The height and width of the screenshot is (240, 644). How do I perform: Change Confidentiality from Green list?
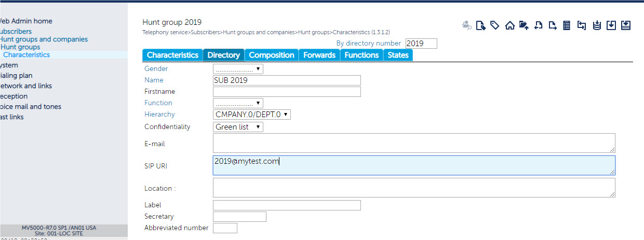[x=238, y=127]
